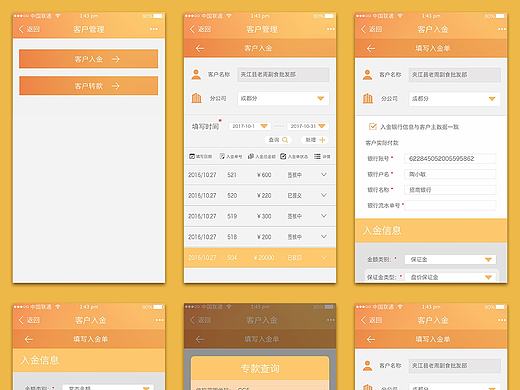Click 银行账号 field showing 6228450520...

(450, 158)
